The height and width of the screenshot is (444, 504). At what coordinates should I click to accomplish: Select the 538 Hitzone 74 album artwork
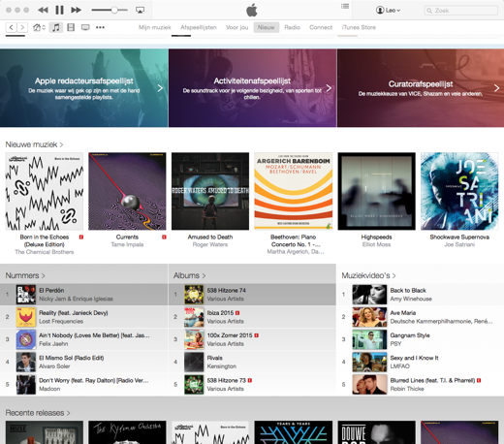point(194,295)
